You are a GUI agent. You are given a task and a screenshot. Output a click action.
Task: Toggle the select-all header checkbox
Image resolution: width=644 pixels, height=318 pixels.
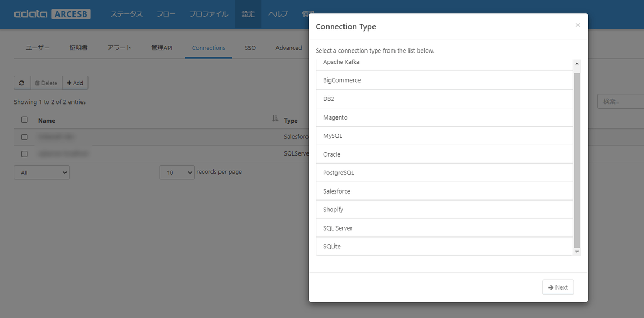click(24, 120)
